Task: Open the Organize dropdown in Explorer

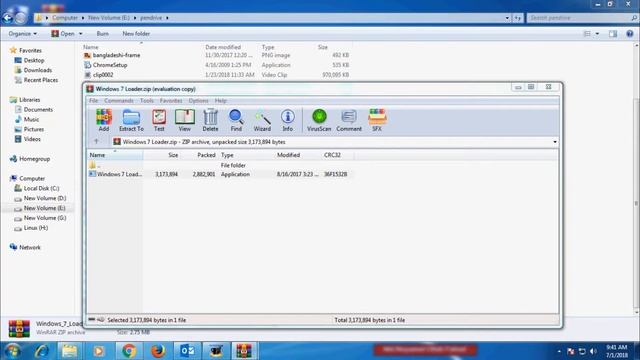Action: pyautogui.click(x=22, y=34)
